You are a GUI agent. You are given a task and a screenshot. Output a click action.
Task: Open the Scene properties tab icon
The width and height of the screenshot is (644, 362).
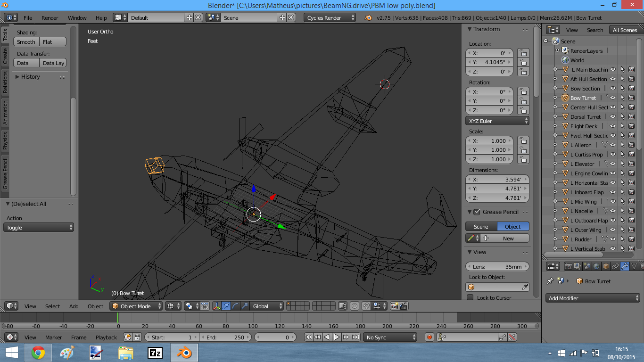(x=587, y=266)
